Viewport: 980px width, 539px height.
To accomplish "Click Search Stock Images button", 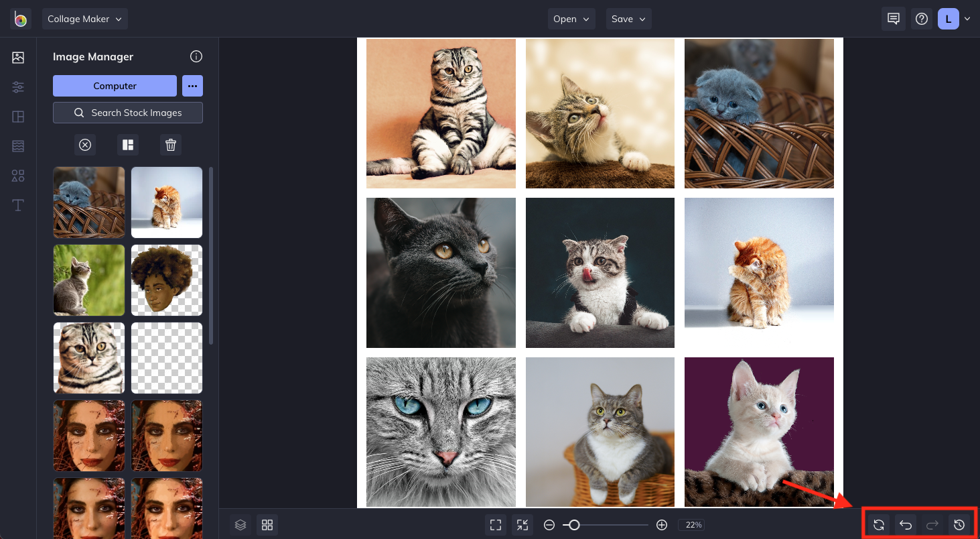I will (x=128, y=113).
